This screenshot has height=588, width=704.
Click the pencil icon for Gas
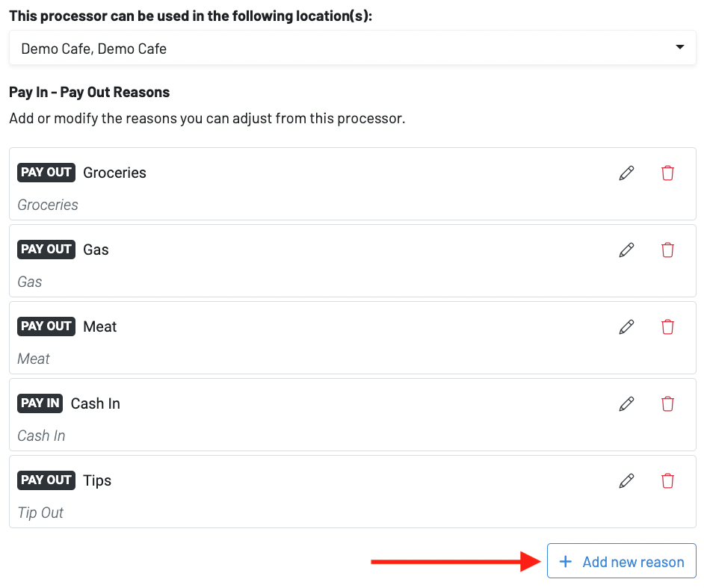(626, 250)
